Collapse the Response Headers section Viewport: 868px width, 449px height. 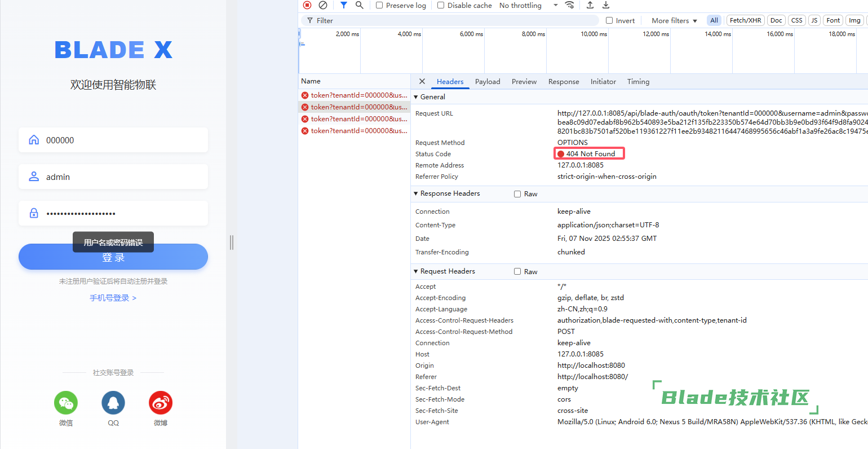click(x=416, y=193)
